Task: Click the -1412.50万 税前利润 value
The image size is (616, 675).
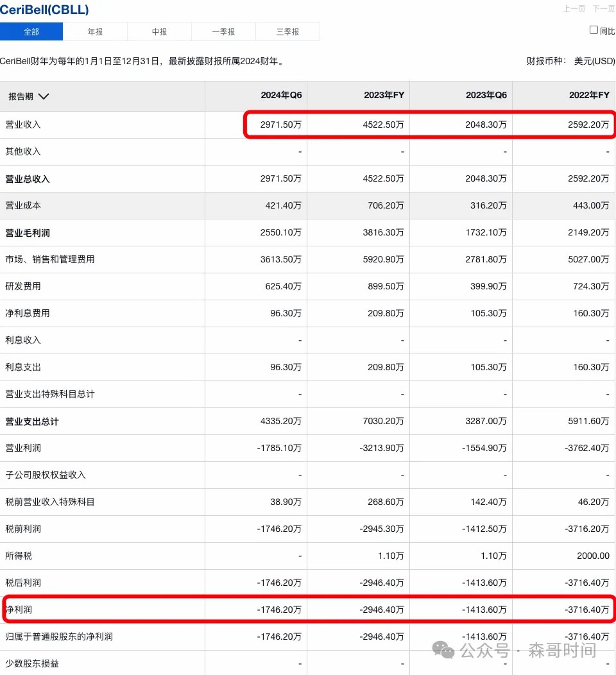Action: click(484, 529)
